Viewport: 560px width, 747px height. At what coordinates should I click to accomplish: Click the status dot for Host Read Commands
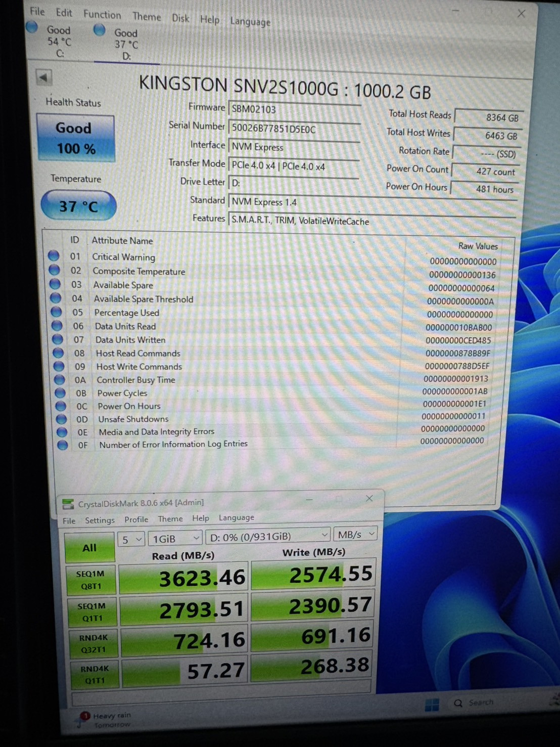coord(58,353)
